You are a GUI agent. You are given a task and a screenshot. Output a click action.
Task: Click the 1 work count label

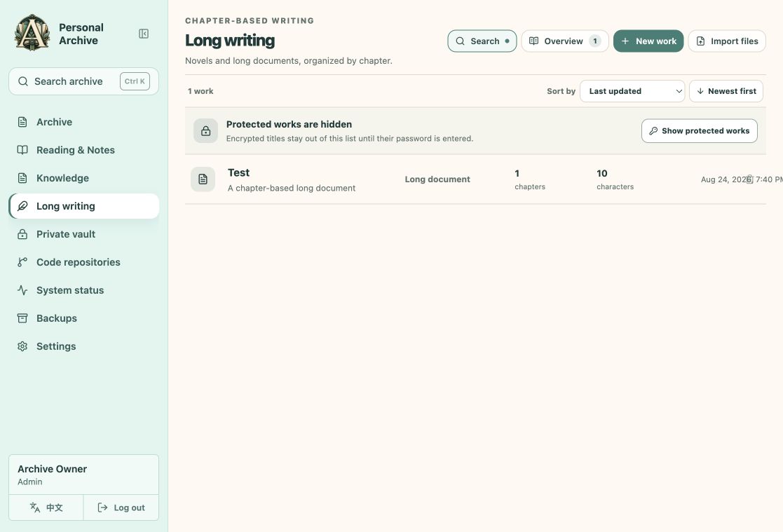[200, 91]
